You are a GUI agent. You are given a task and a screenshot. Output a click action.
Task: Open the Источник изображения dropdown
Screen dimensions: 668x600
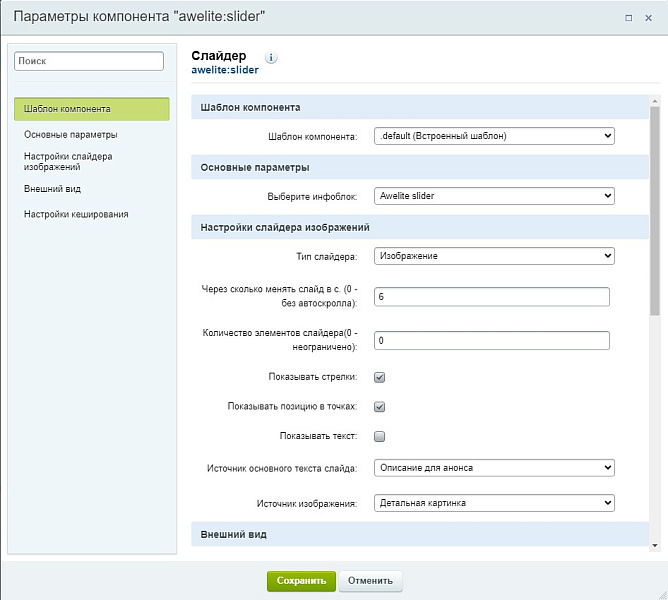493,502
